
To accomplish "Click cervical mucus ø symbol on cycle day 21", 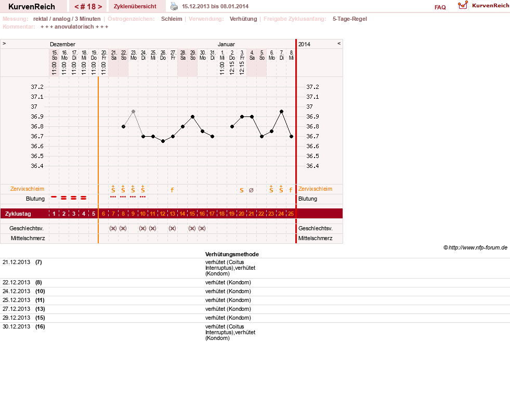I will point(251,190).
